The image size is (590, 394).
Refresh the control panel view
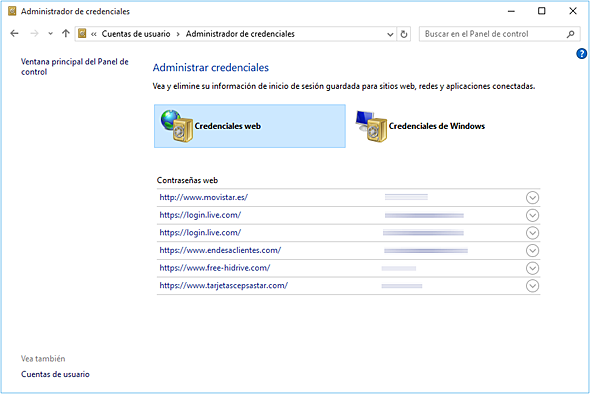(x=404, y=34)
